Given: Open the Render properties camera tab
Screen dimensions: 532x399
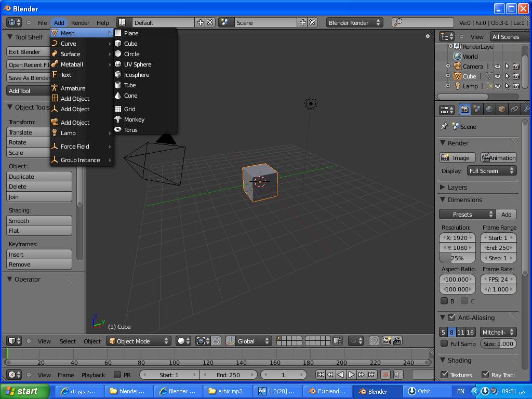Looking at the screenshot, I should pos(465,109).
